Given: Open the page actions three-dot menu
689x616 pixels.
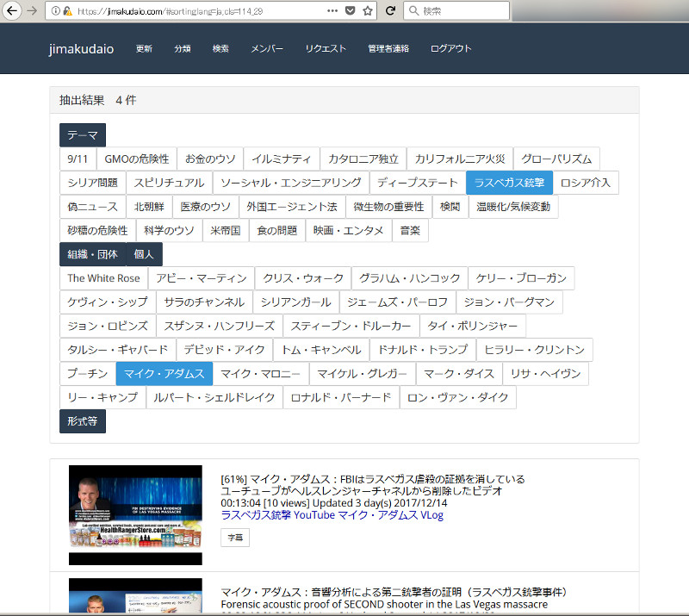Looking at the screenshot, I should point(332,11).
